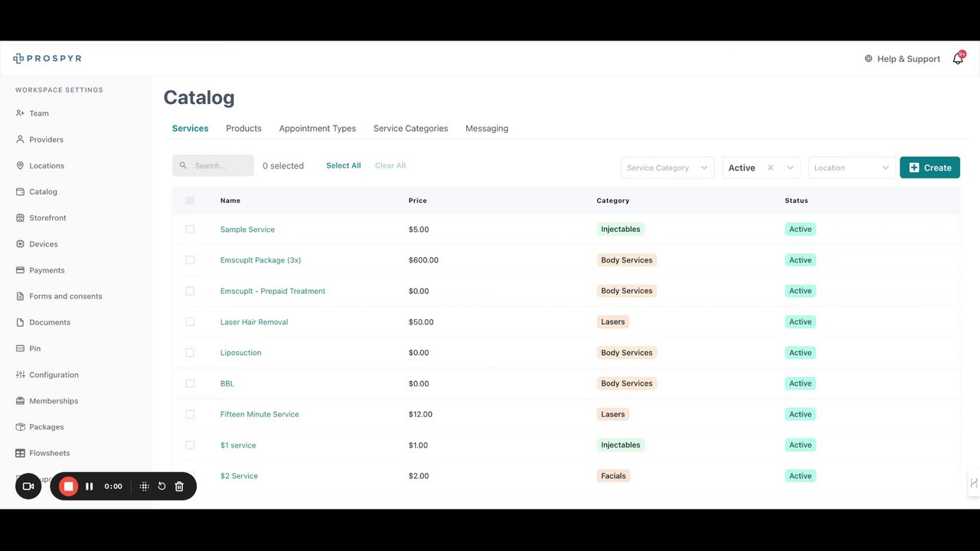Delete the recording with trash icon
The image size is (980, 551).
pos(179,486)
